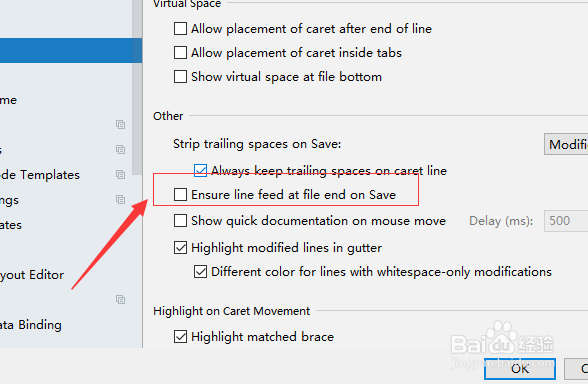Select the Layout Editor settings item
588x384 pixels.
(x=32, y=275)
